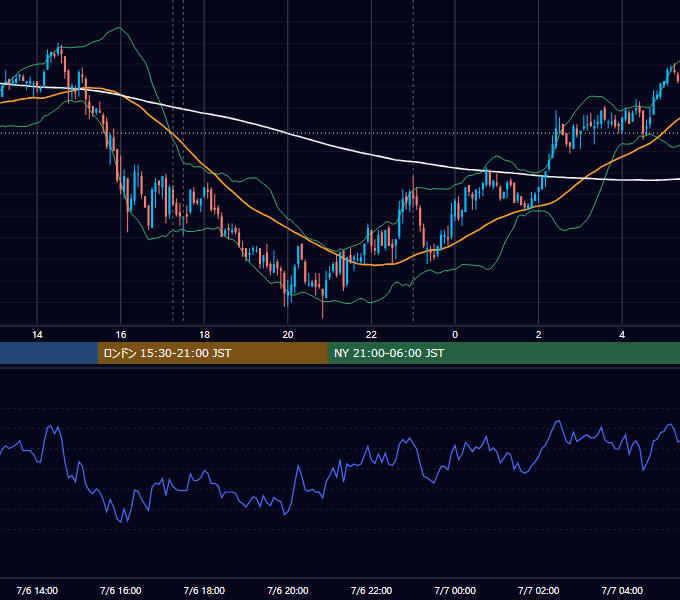
Task: Select the 0 hour label on price axis
Action: tap(455, 335)
